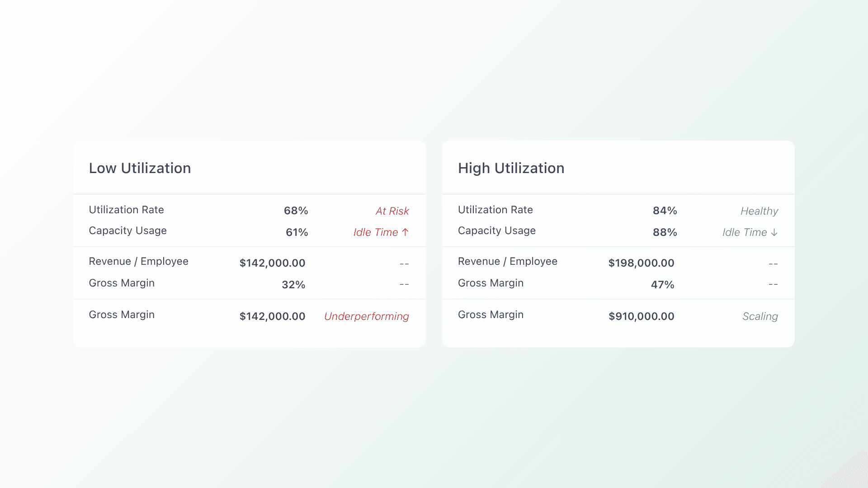Select the 68% utilization rate value

296,211
